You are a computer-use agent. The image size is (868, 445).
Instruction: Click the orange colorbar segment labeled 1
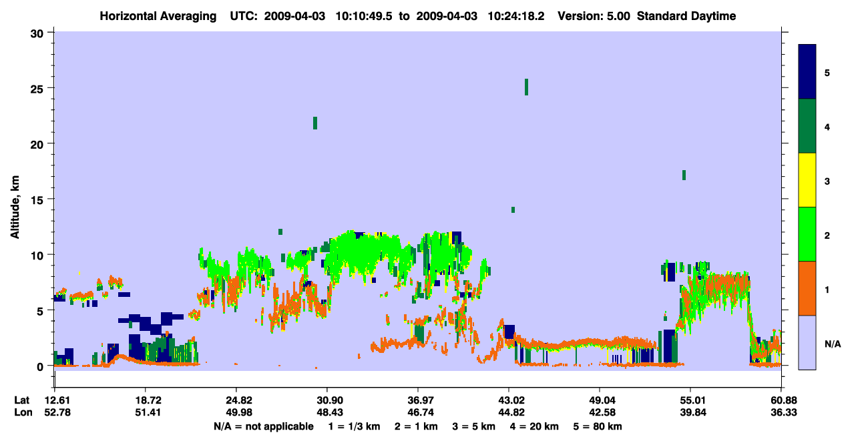(807, 288)
